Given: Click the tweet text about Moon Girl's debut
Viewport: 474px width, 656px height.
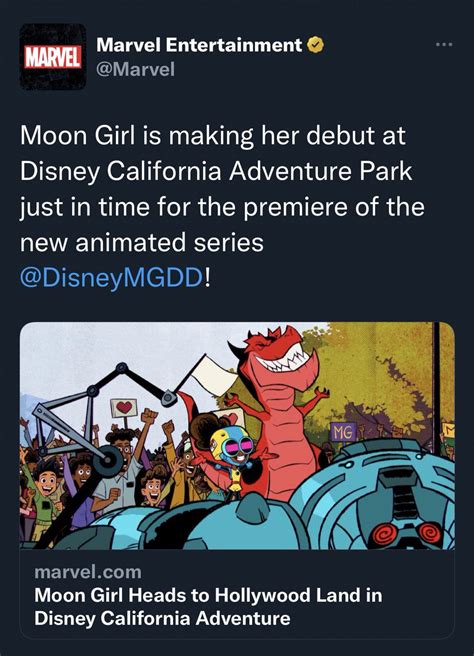Looking at the screenshot, I should [222, 189].
